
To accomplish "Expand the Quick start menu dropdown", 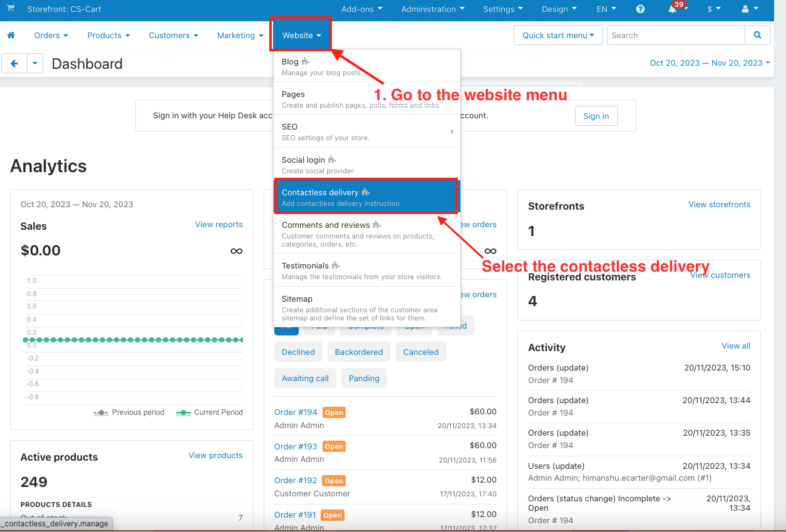I will point(558,35).
